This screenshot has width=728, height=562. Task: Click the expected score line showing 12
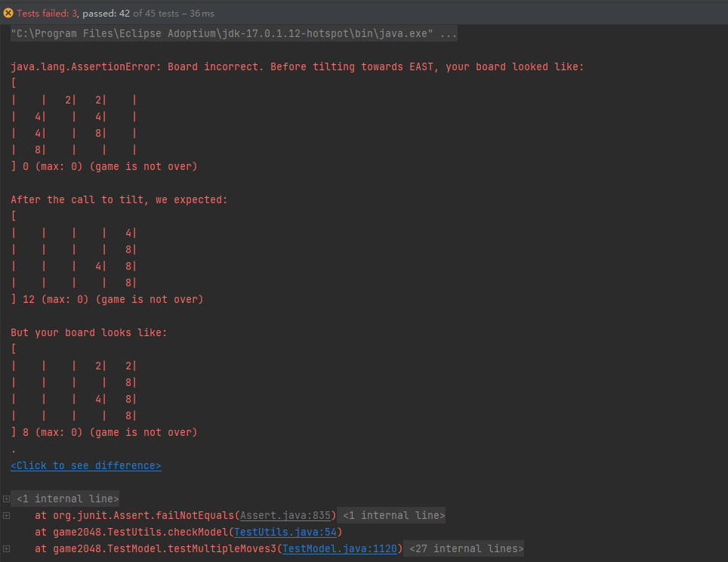point(106,300)
